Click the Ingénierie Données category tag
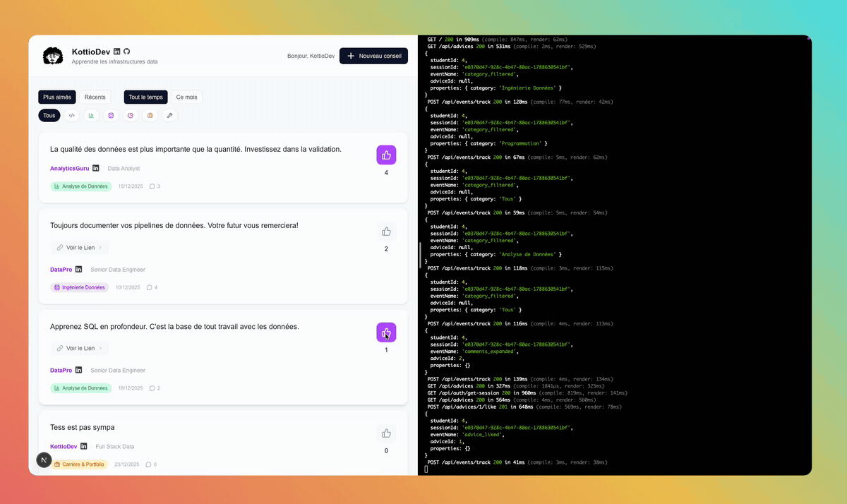The height and width of the screenshot is (504, 847). [79, 287]
